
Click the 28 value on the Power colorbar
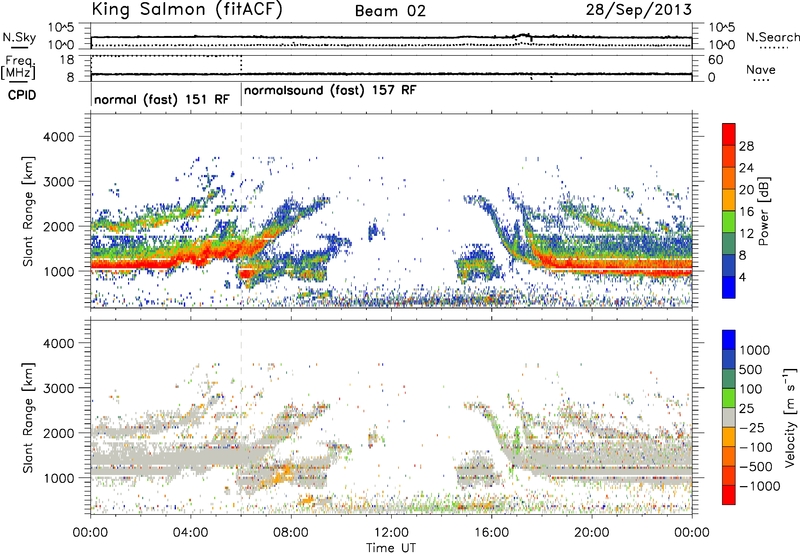[746, 146]
